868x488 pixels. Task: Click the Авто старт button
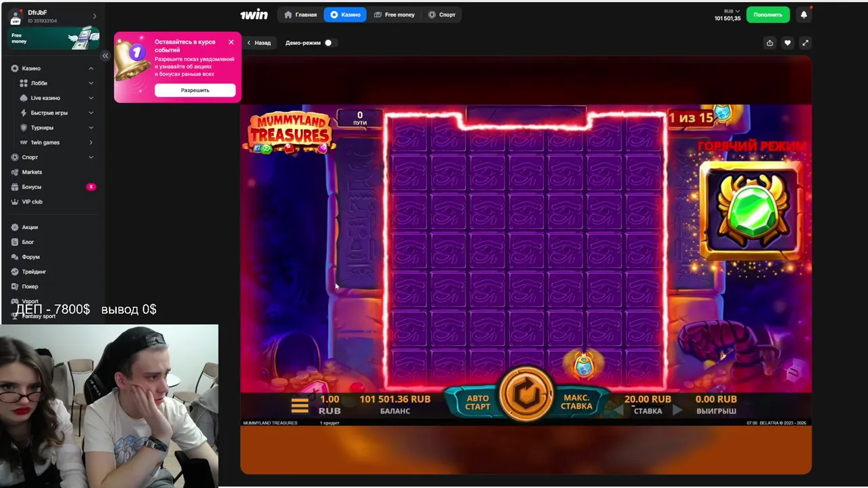coord(477,403)
